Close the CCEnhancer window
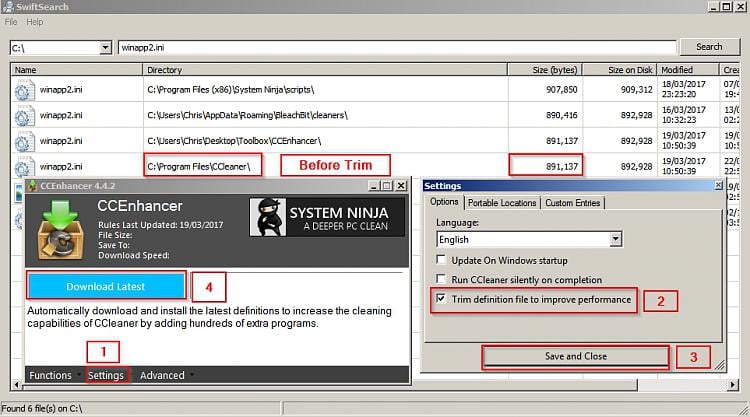 [401, 186]
